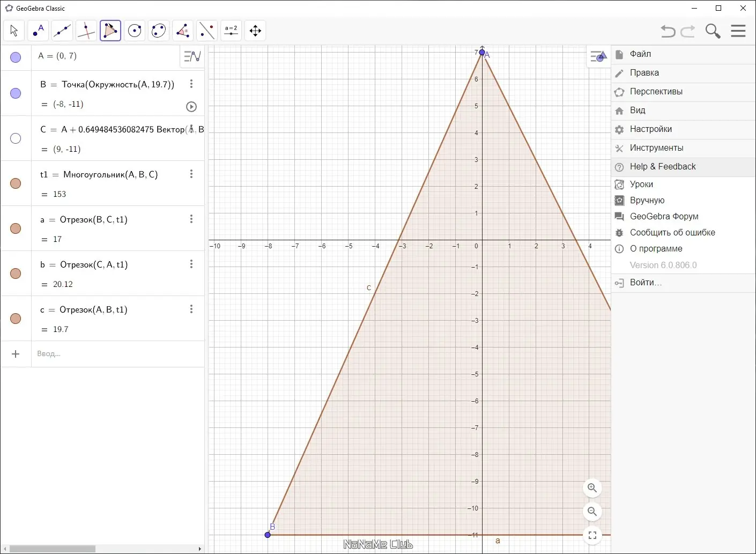Image resolution: width=756 pixels, height=554 pixels.
Task: Expand the Инструменты menu section
Action: (683, 148)
